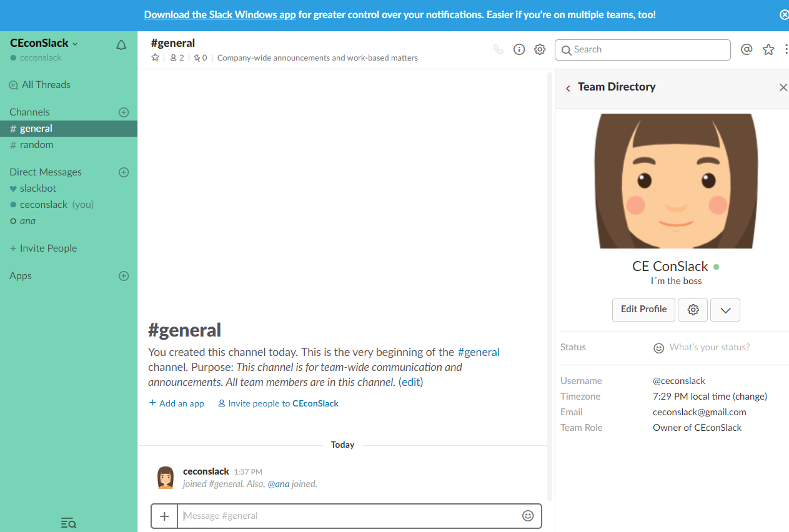View pinned items count icon
This screenshot has width=789, height=532.
pyautogui.click(x=200, y=57)
